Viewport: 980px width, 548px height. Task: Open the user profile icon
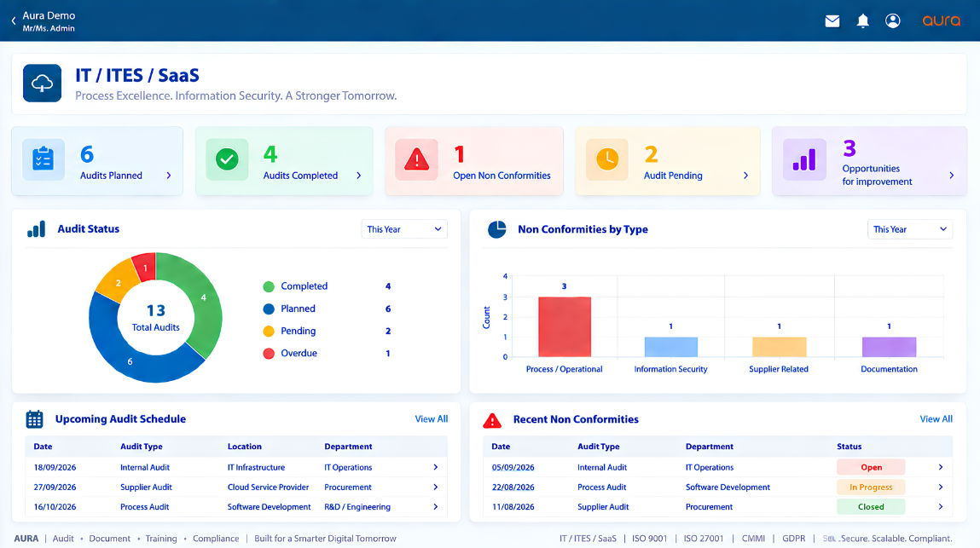click(x=892, y=20)
